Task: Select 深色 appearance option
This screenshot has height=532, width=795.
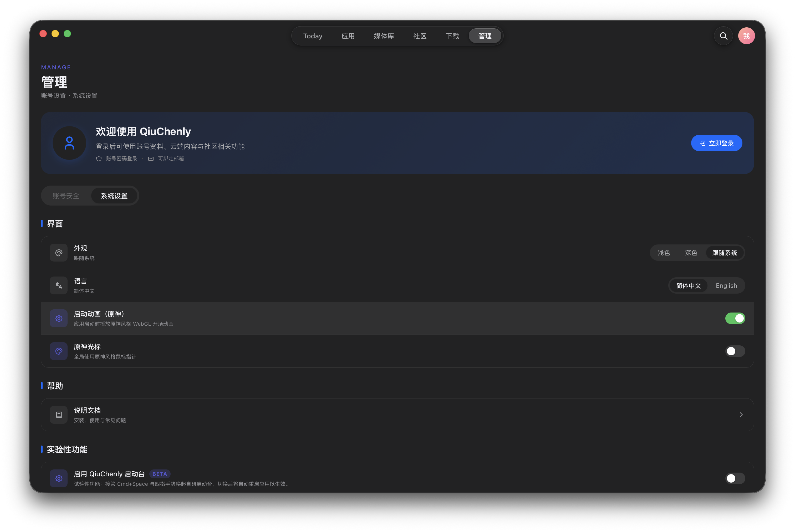Action: coord(691,253)
